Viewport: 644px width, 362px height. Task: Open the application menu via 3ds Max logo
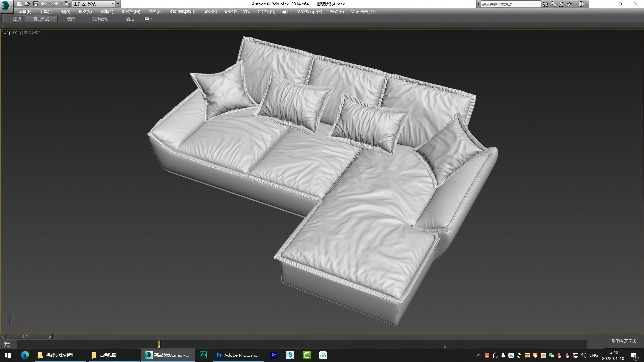[6, 6]
